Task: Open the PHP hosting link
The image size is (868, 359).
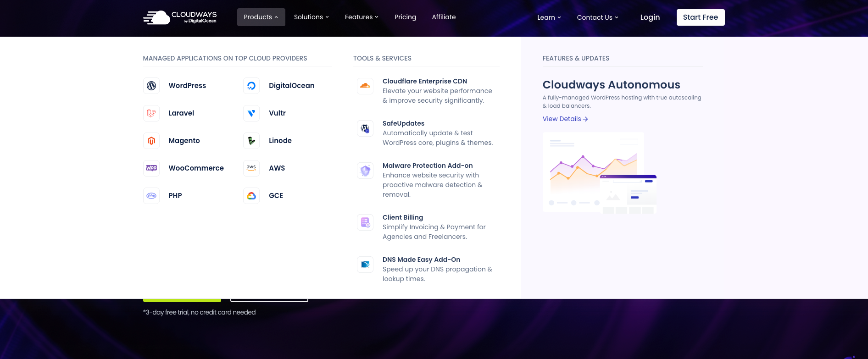Action: [x=175, y=196]
